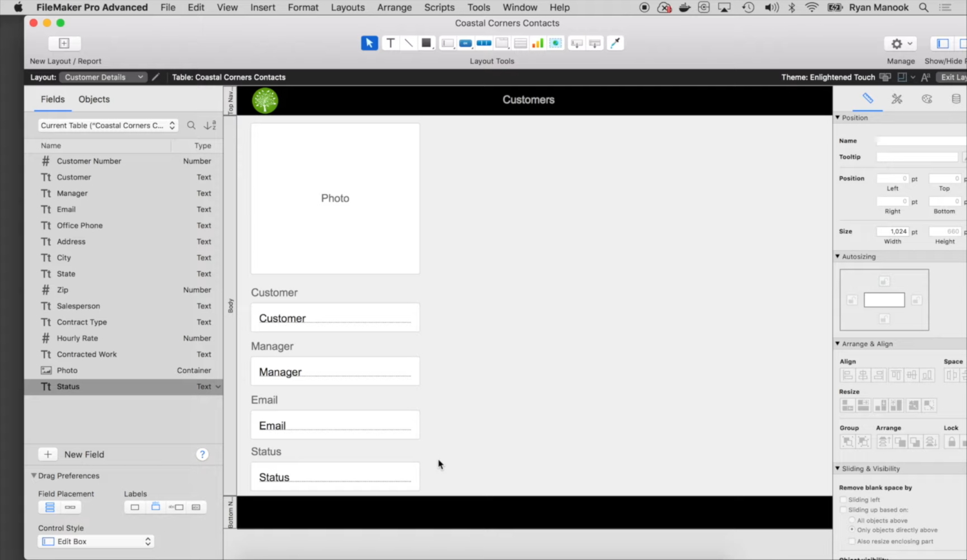Switch to the Styles tab in the Inspector
967x560 pixels.
(x=897, y=99)
